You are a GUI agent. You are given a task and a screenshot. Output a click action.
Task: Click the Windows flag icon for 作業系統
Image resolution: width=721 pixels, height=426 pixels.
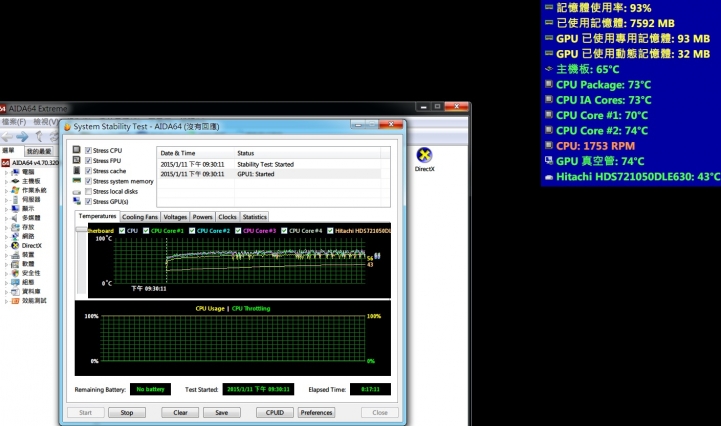[15, 190]
